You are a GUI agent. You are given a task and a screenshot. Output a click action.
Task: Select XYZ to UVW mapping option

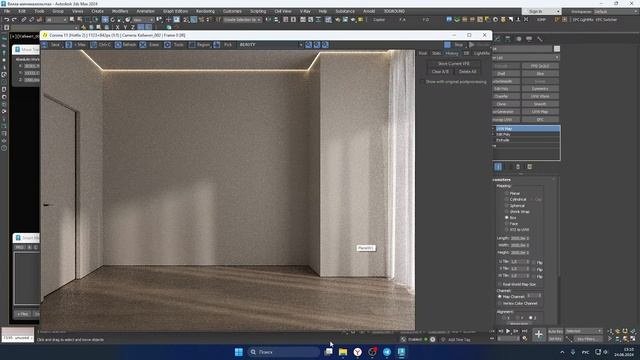(x=507, y=230)
